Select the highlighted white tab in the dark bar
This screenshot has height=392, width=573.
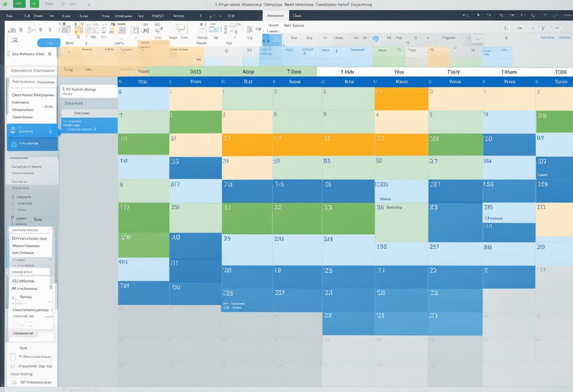(275, 16)
